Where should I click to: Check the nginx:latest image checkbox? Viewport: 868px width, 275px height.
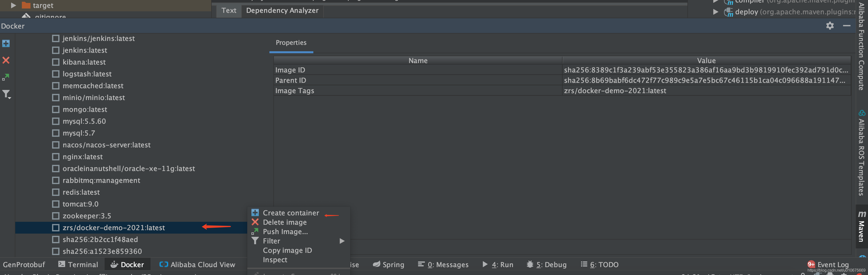tap(56, 156)
